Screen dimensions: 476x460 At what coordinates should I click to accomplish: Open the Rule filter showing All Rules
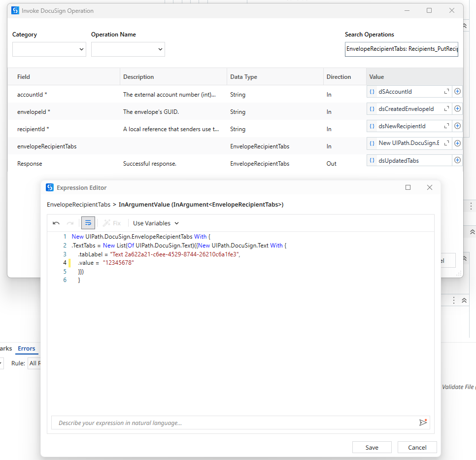click(x=35, y=363)
